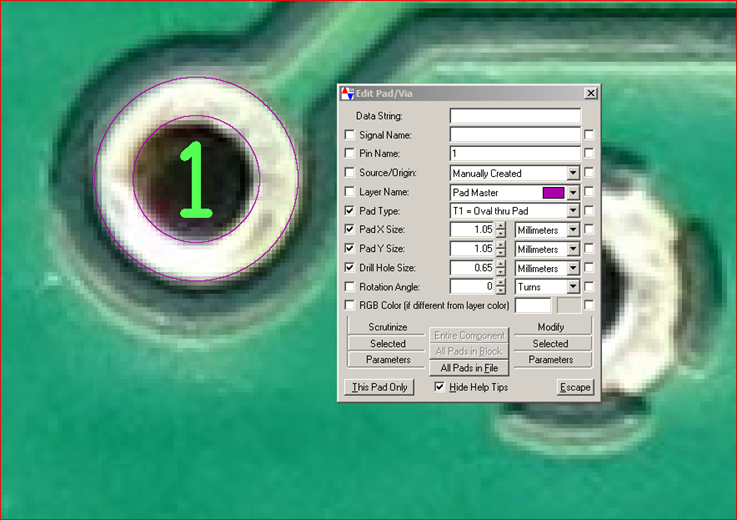Increase Drill Hole Size with up arrow
Screen dimensions: 737x520
501,264
